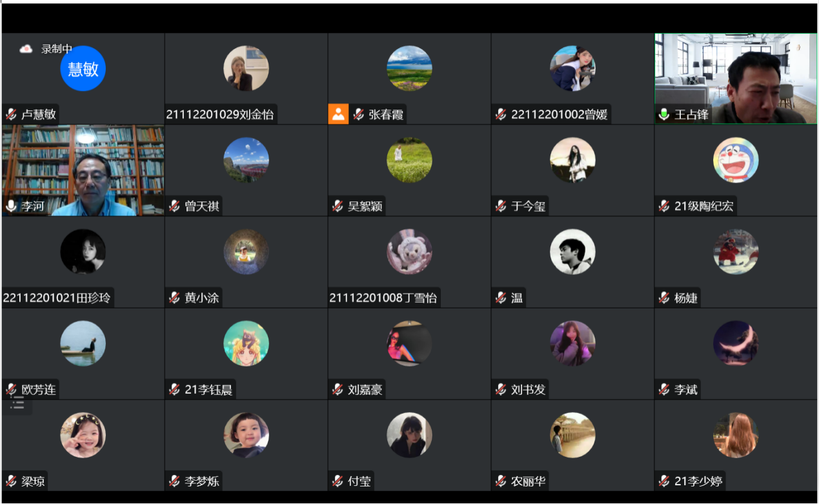Click the cloud recording icon

click(x=26, y=49)
